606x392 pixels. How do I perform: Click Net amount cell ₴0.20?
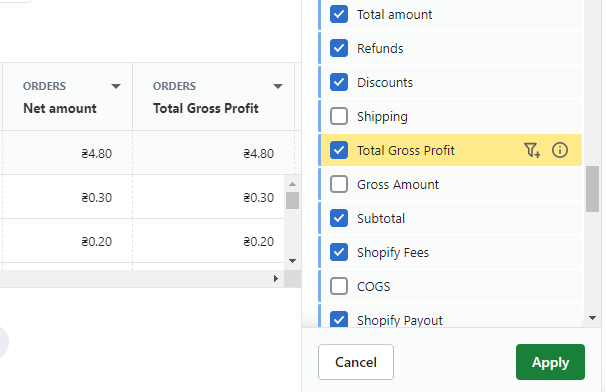pyautogui.click(x=67, y=241)
